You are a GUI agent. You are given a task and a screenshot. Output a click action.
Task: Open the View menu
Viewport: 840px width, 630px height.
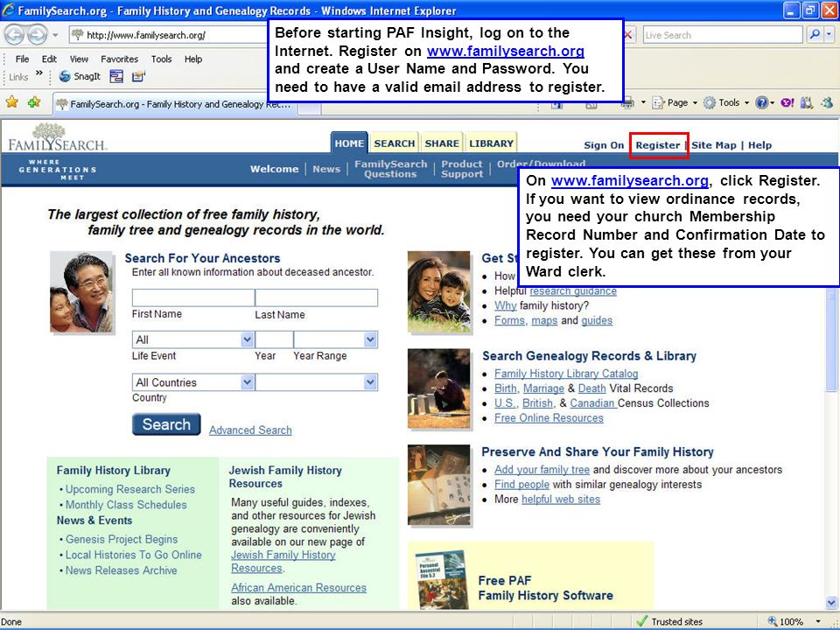click(79, 59)
